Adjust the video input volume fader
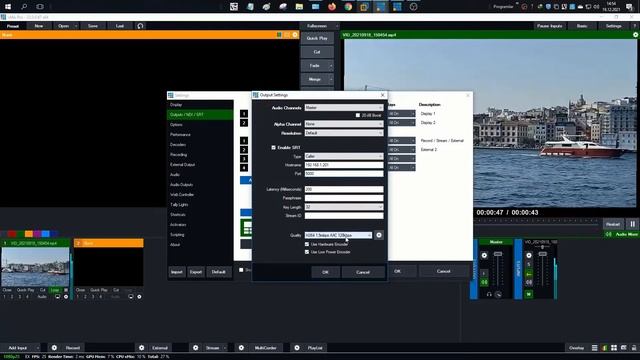 click(542, 254)
